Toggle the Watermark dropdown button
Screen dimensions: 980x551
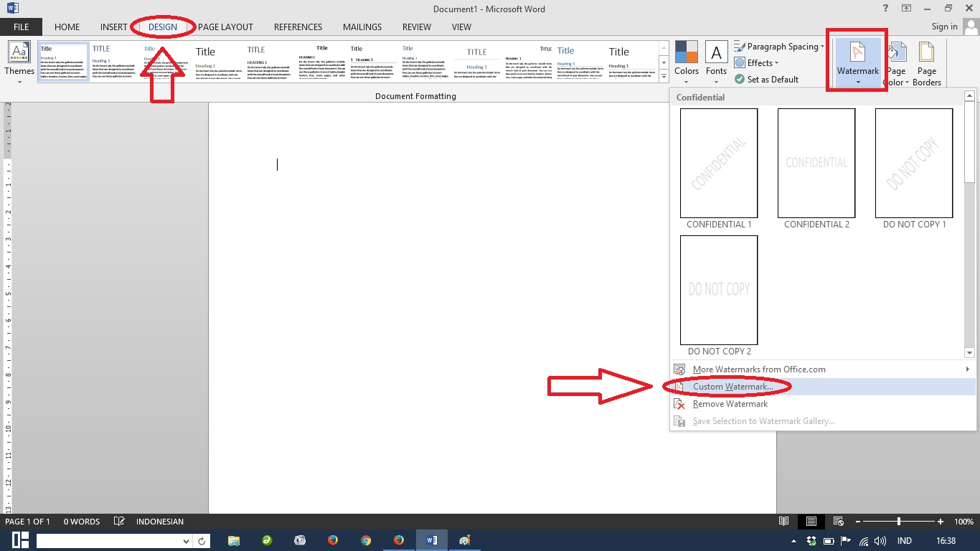click(x=858, y=62)
